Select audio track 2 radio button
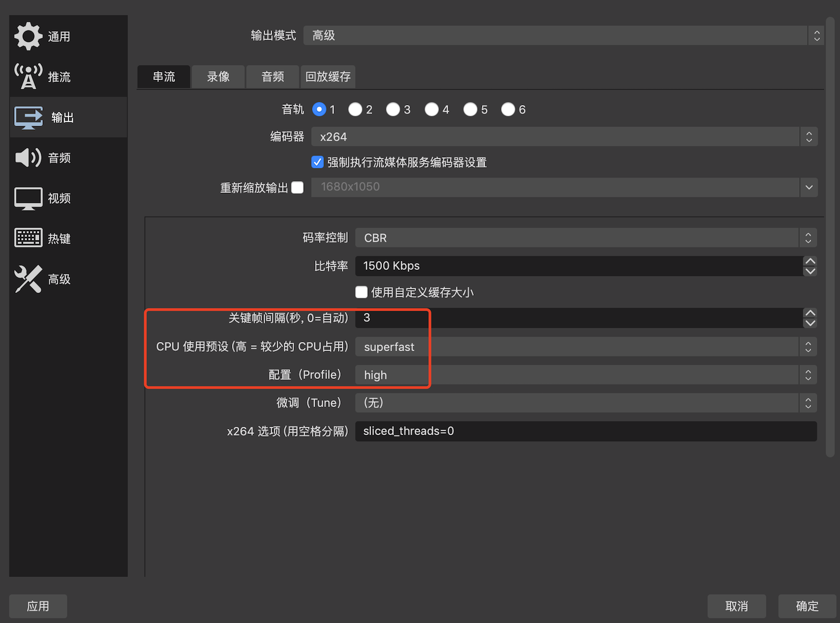Viewport: 840px width, 623px height. [355, 109]
